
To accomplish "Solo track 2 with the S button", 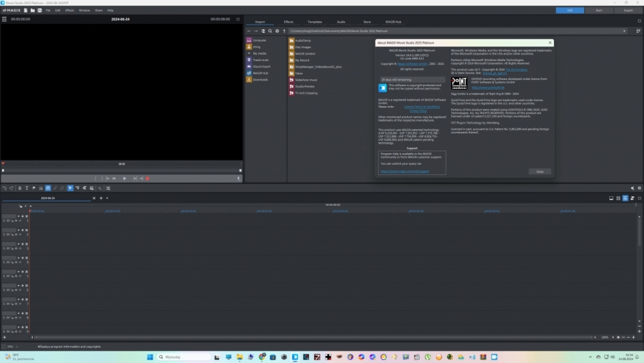I will coord(5,234).
